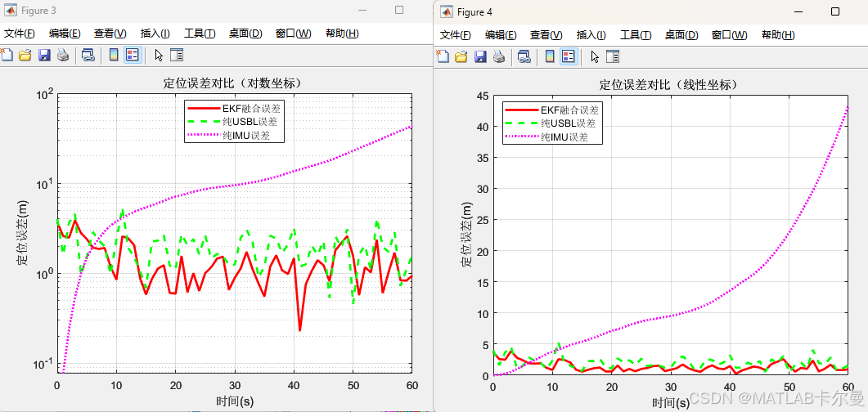Screen dimensions: 868x412
Task: Click 时间(s) x-axis label in Figure 3
Action: (x=234, y=401)
